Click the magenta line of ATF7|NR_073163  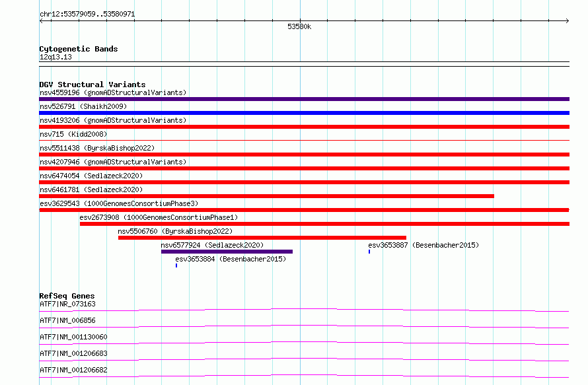304,310
